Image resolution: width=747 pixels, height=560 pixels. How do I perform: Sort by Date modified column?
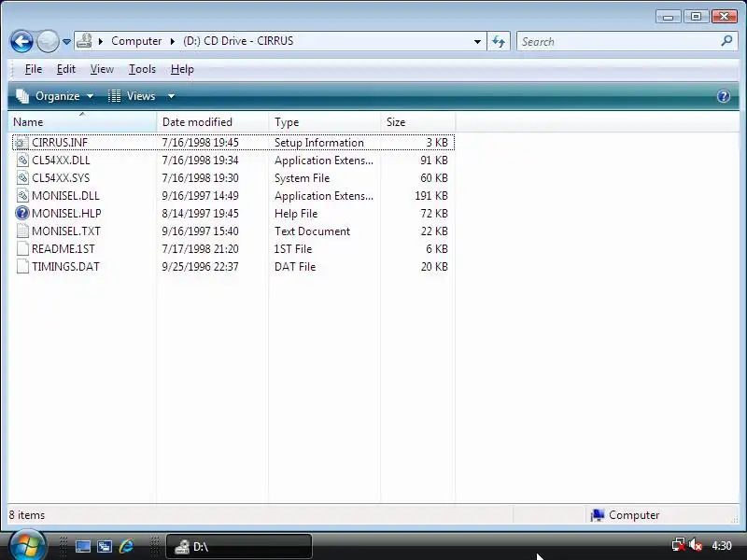tap(213, 122)
